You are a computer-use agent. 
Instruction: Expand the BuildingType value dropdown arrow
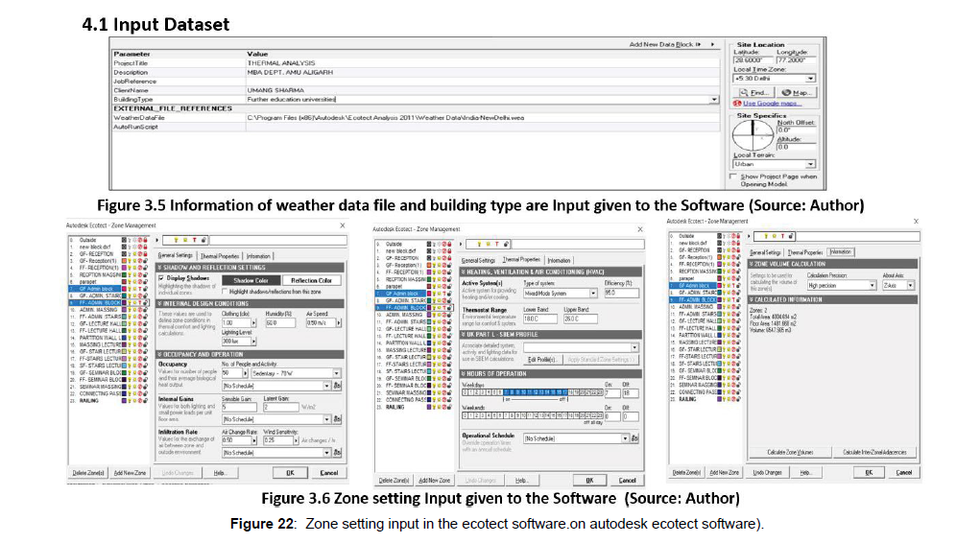(x=714, y=100)
